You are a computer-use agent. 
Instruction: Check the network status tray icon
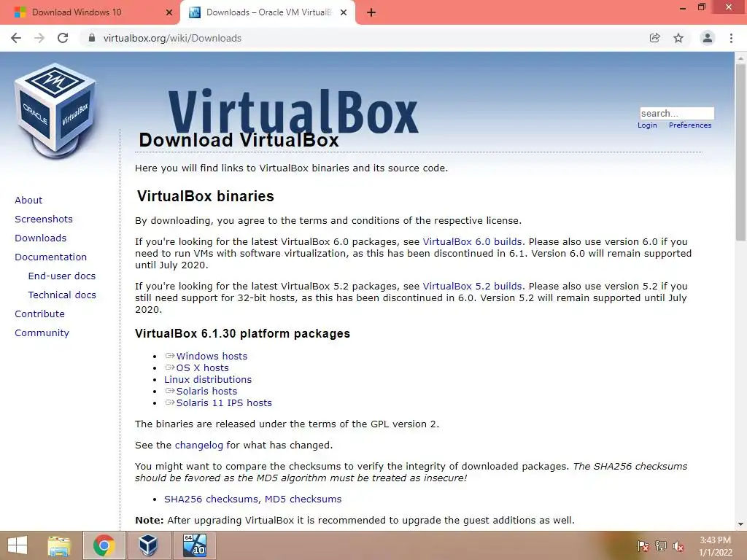point(661,546)
